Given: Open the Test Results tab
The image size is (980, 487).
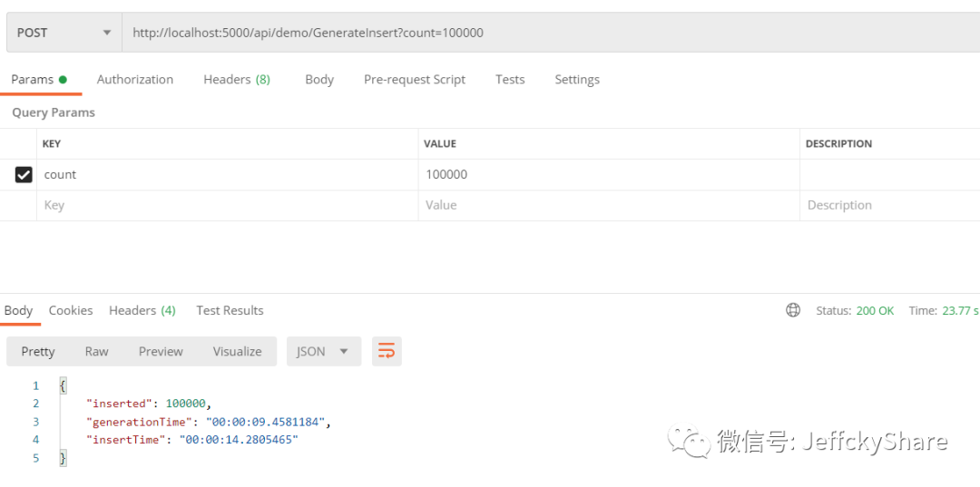Looking at the screenshot, I should pyautogui.click(x=230, y=310).
